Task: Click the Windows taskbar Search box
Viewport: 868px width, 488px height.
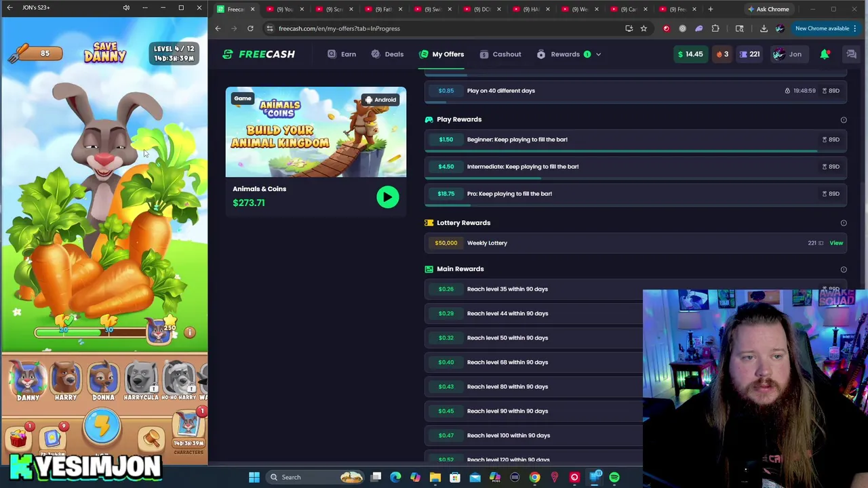Action: coord(316,477)
